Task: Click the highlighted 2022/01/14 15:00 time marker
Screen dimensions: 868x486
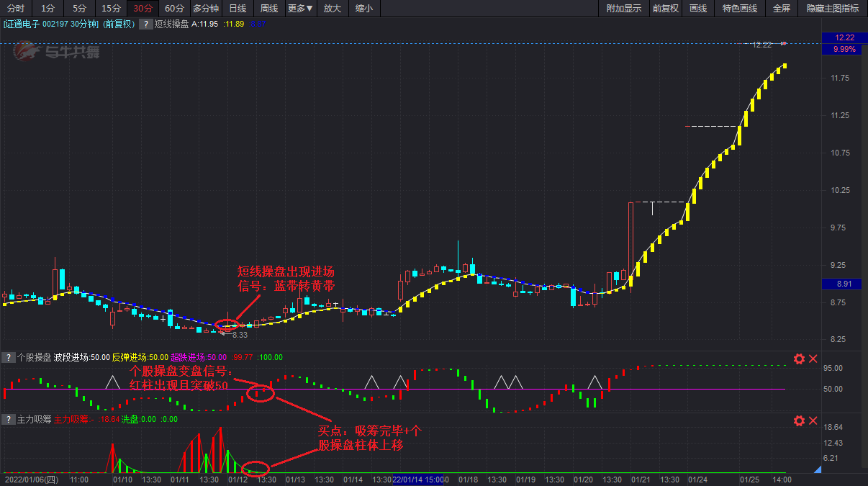Action: click(x=417, y=480)
